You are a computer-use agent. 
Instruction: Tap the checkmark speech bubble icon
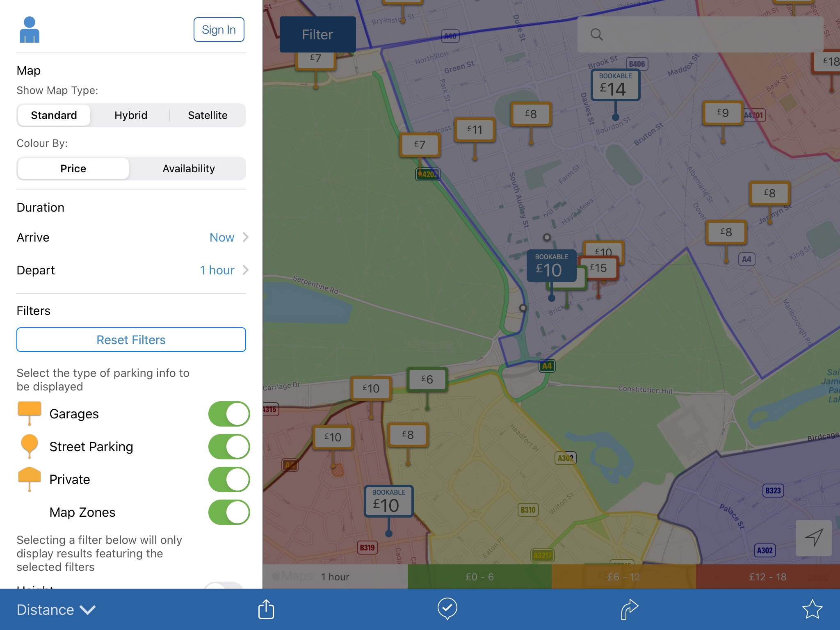447,609
